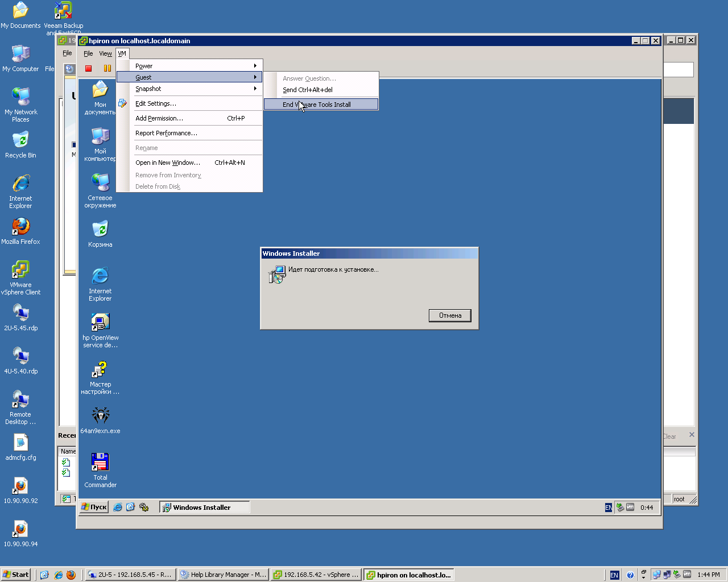Select Мой компьютер icon in the guest VM
This screenshot has width=728, height=582.
pos(100,144)
